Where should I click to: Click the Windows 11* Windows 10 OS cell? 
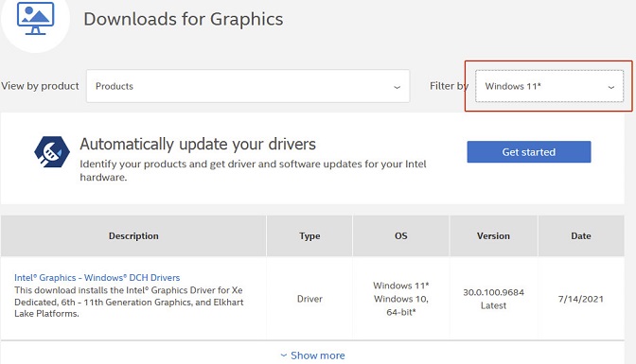tap(400, 299)
